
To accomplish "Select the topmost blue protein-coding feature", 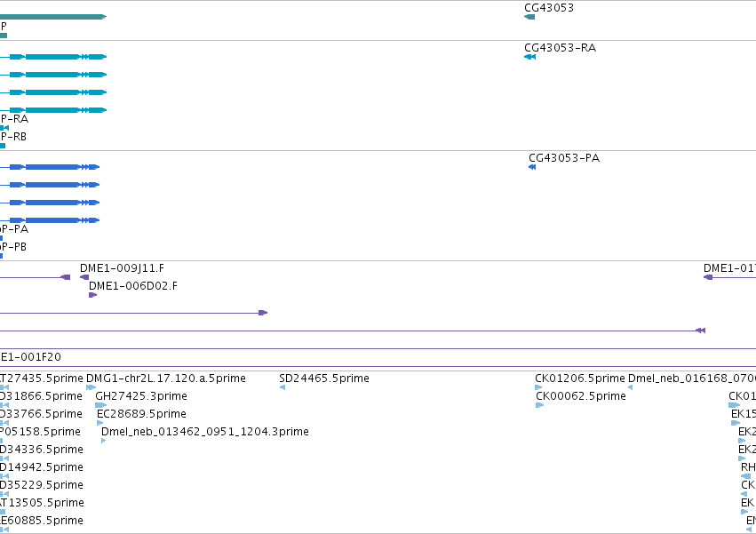I will click(x=50, y=167).
